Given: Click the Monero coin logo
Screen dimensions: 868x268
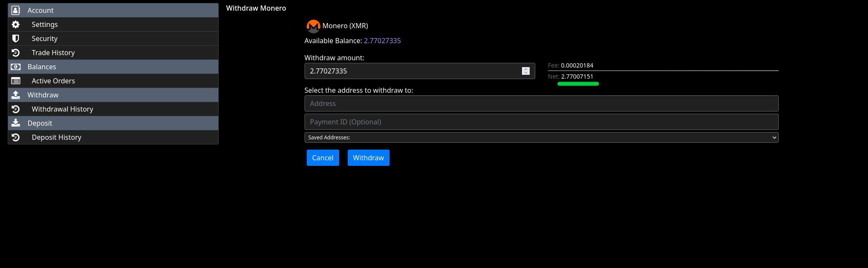Looking at the screenshot, I should tap(313, 26).
